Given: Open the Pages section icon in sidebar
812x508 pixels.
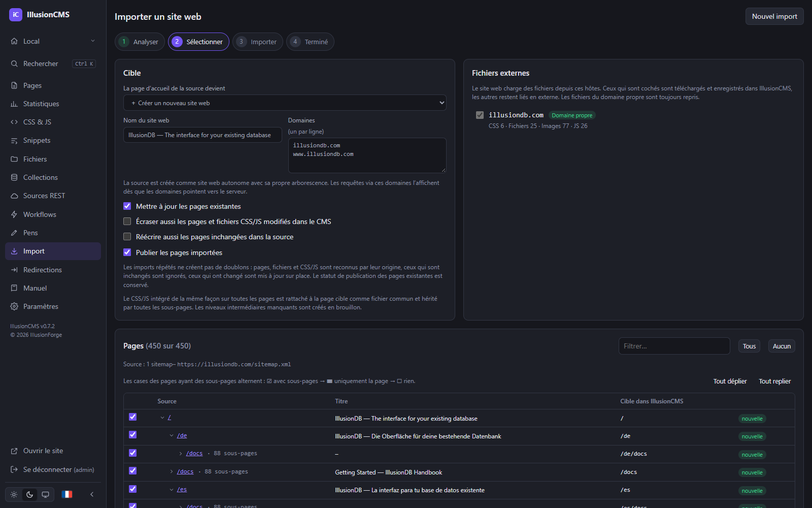Looking at the screenshot, I should click(x=14, y=85).
